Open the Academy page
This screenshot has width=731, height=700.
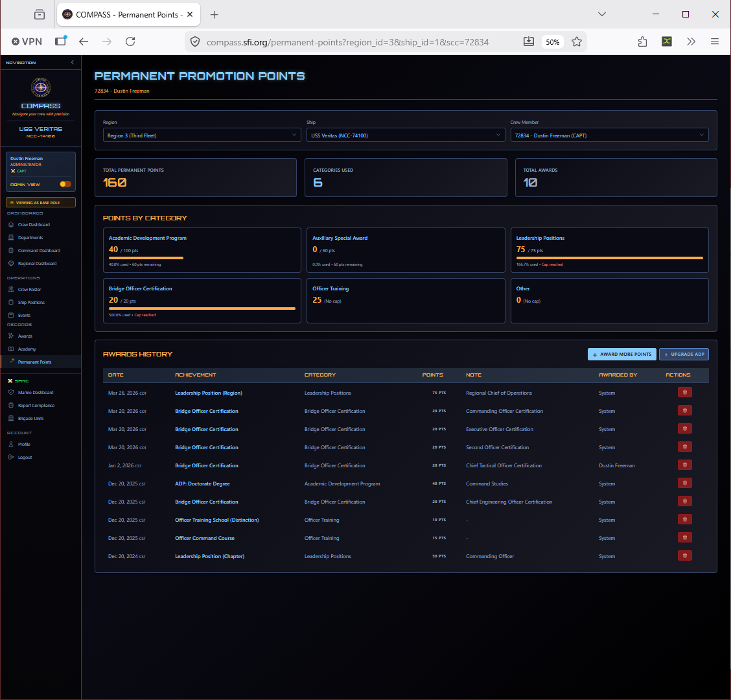(x=27, y=349)
